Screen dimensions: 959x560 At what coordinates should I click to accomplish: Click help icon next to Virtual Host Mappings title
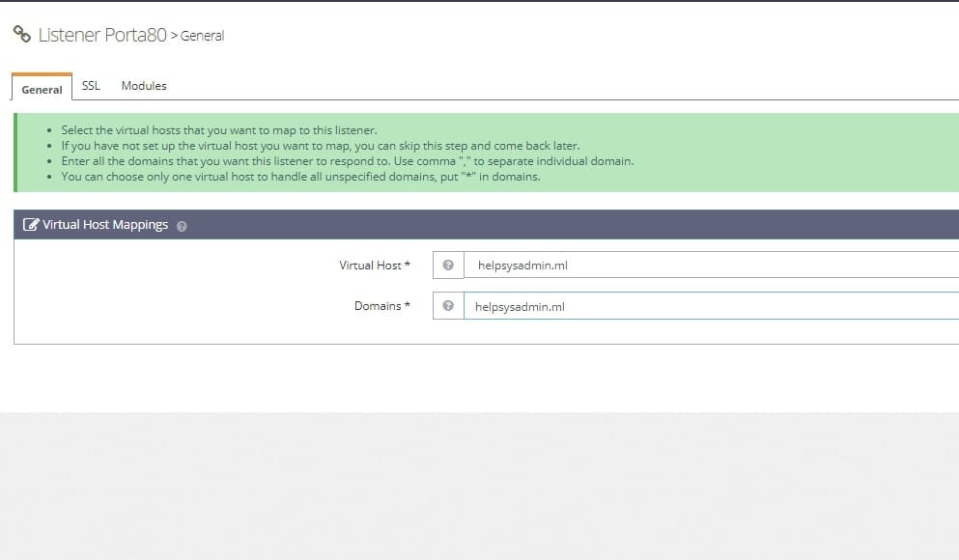pos(182,226)
